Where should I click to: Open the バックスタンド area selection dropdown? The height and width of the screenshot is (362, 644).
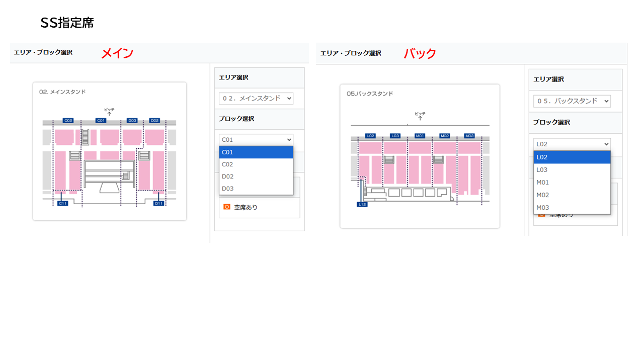click(572, 101)
